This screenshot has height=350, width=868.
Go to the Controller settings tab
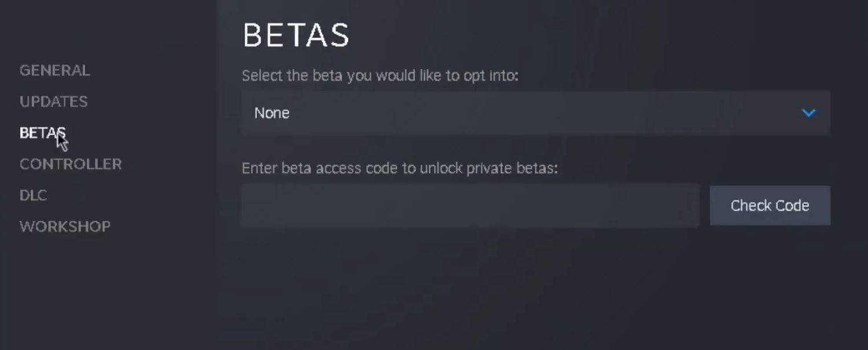[71, 164]
